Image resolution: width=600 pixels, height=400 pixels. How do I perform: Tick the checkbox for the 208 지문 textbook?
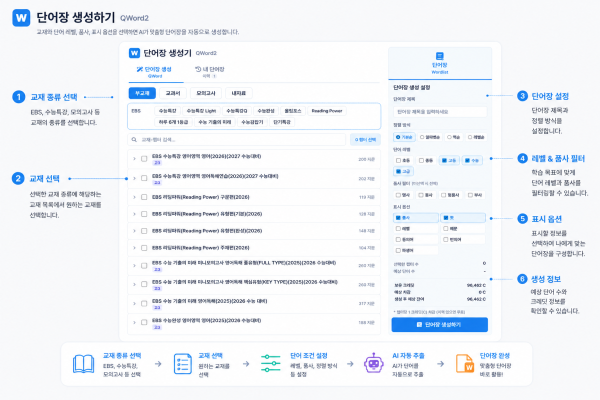(x=144, y=158)
